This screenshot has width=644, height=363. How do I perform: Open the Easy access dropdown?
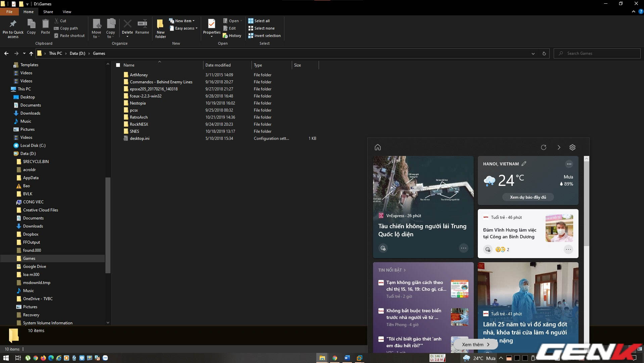(x=196, y=28)
